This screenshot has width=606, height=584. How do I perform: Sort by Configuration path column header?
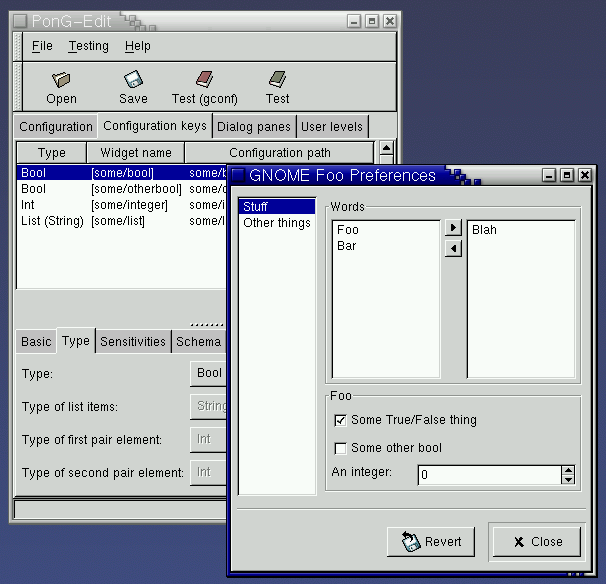point(280,153)
